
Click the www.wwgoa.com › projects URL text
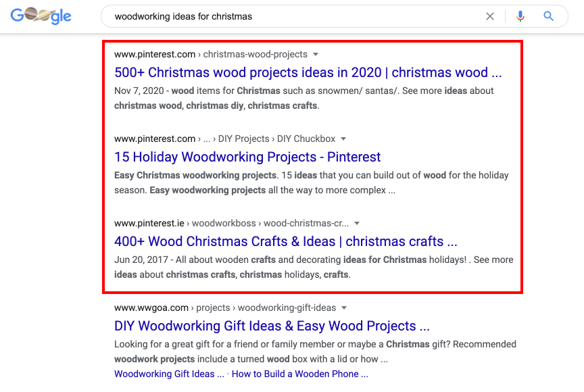[x=225, y=308]
